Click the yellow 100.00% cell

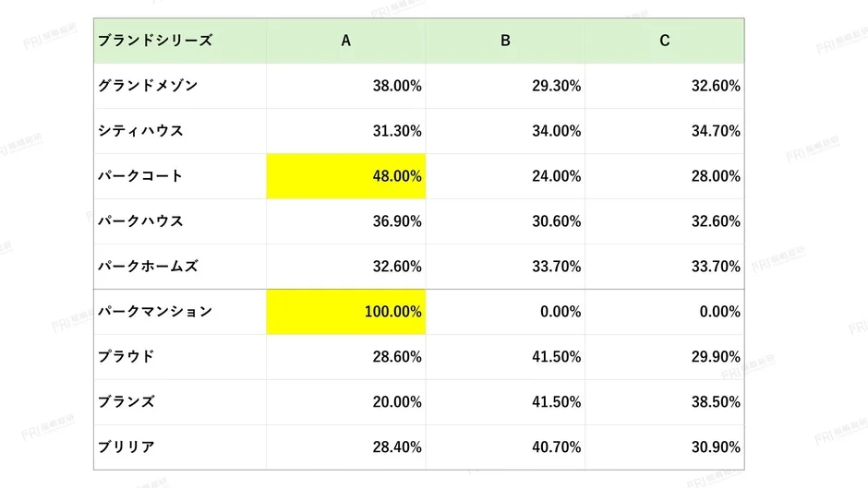[346, 312]
